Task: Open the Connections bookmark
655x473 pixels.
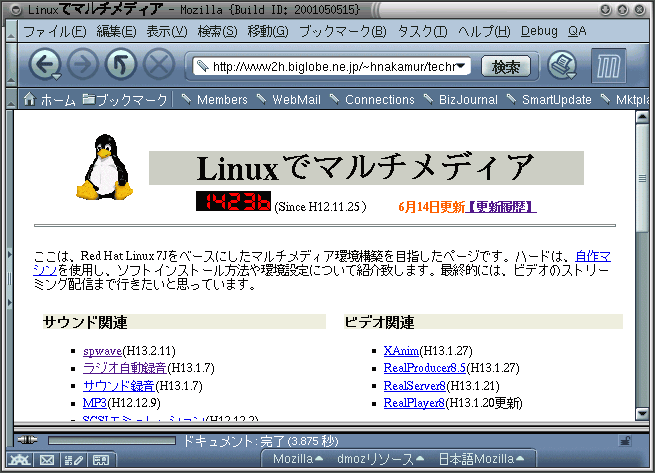Action: 372,99
